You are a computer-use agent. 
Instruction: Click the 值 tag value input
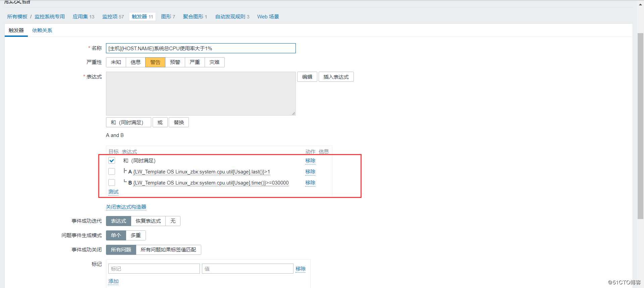point(248,269)
